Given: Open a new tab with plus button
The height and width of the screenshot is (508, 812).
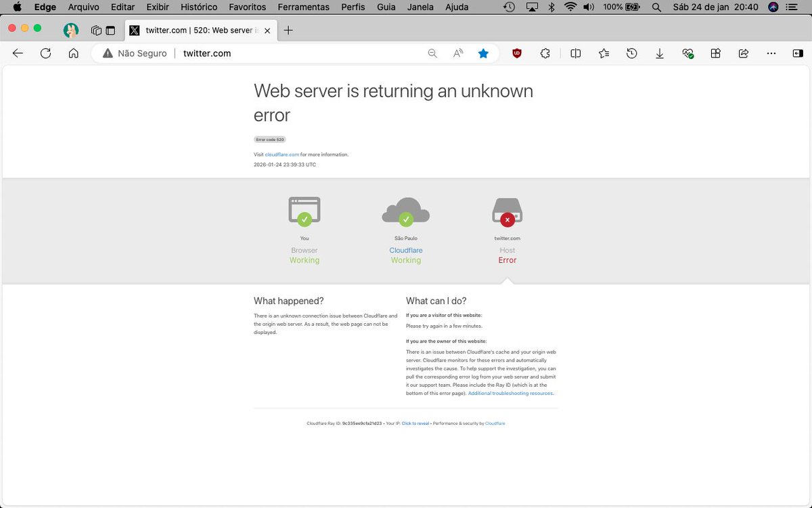Looking at the screenshot, I should coord(288,30).
